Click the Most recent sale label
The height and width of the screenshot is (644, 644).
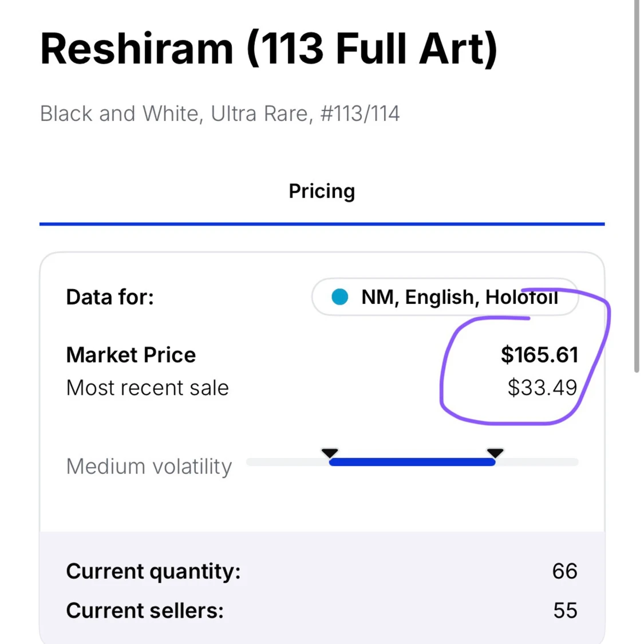148,388
